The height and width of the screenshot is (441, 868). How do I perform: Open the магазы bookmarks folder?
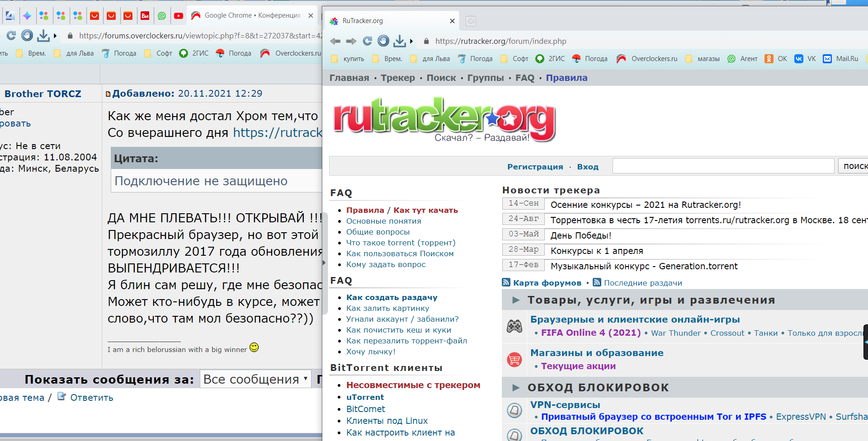point(703,59)
